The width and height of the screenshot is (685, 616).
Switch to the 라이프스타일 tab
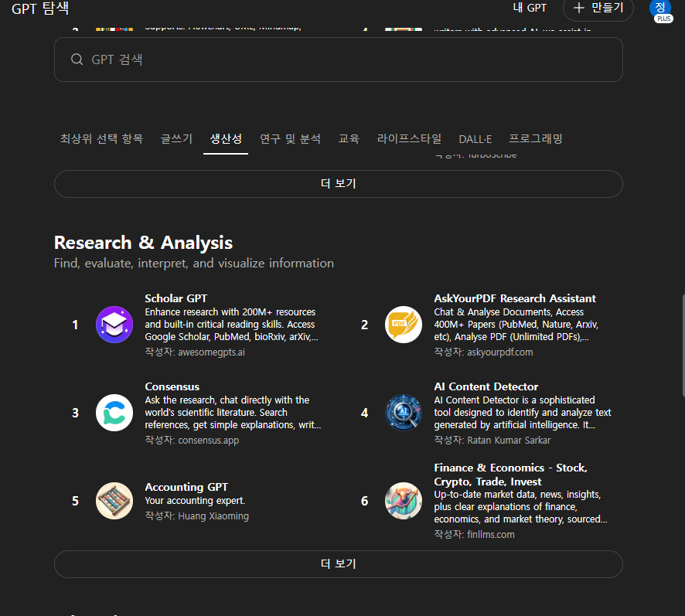[409, 139]
